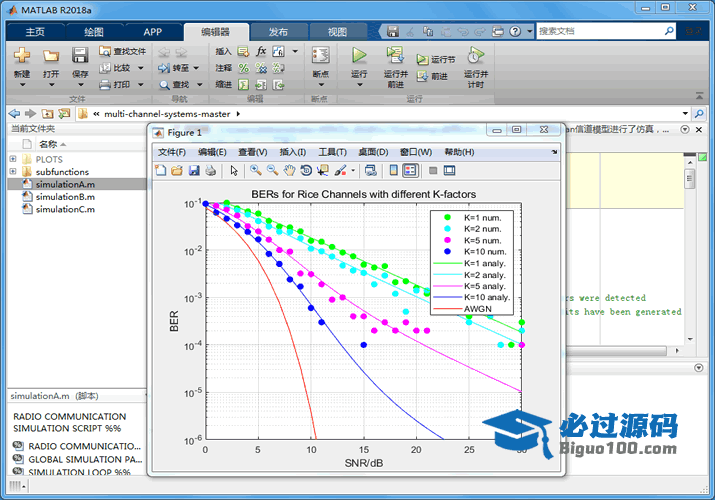Viewport: 715px width, 500px height.
Task: Expand the PLOTS folder
Action: 13,159
